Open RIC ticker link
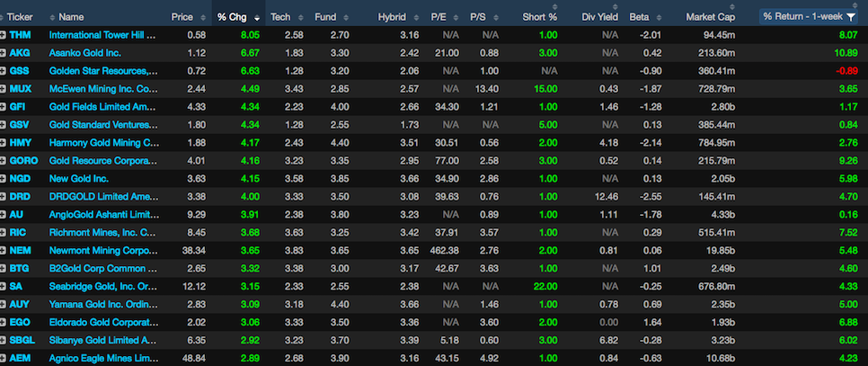The height and width of the screenshot is (366, 868). 18,232
